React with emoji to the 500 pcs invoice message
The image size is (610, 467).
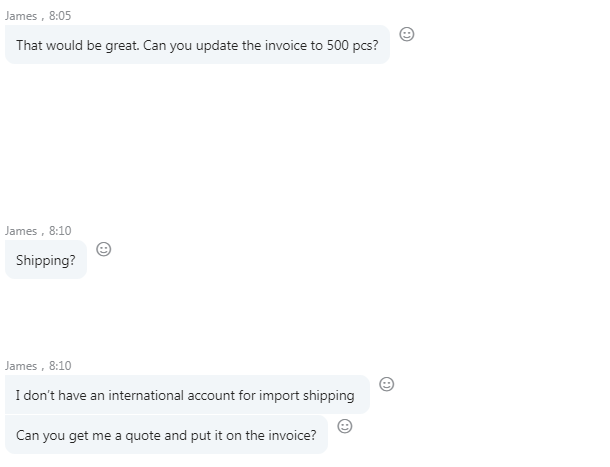click(407, 34)
